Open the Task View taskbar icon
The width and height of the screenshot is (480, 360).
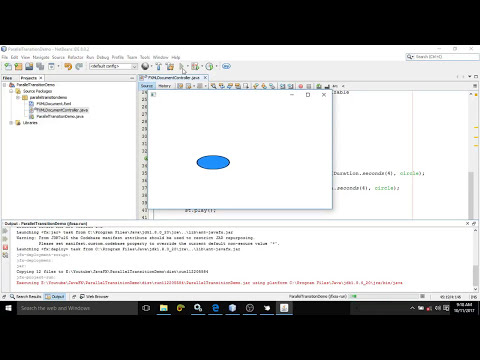[x=146, y=308]
